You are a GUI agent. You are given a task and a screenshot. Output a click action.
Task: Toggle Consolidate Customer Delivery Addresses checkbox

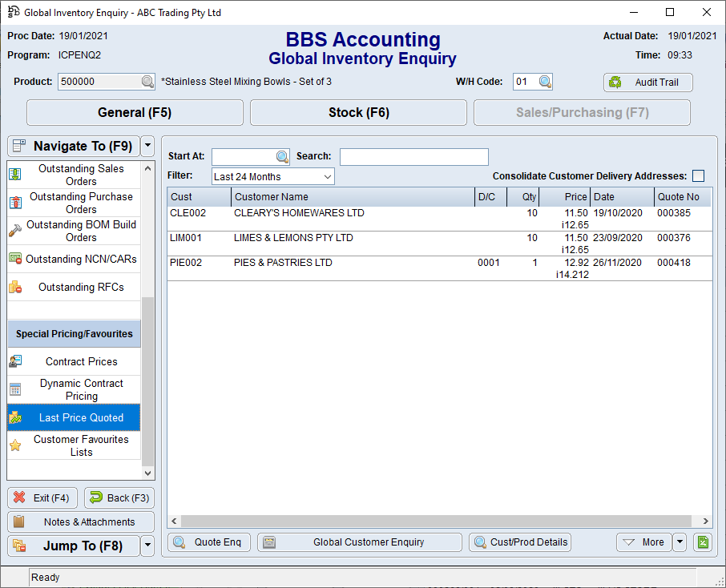(699, 176)
